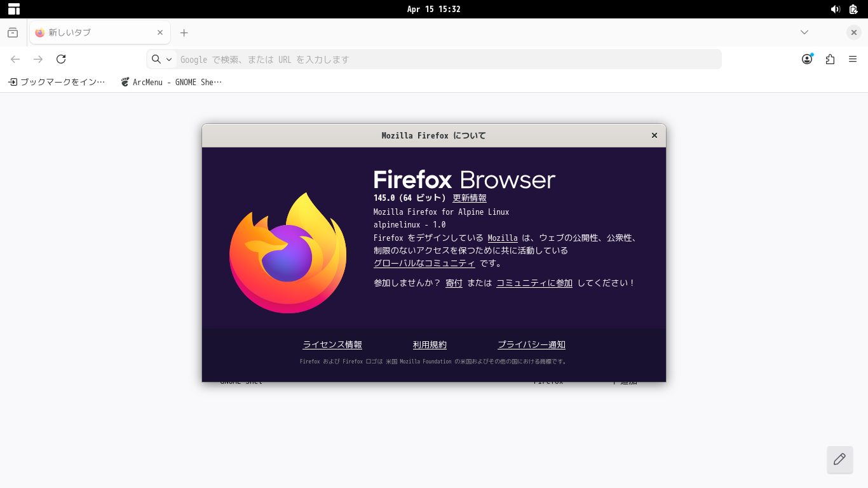Open the clock showing Apr 15 15:32

[433, 9]
